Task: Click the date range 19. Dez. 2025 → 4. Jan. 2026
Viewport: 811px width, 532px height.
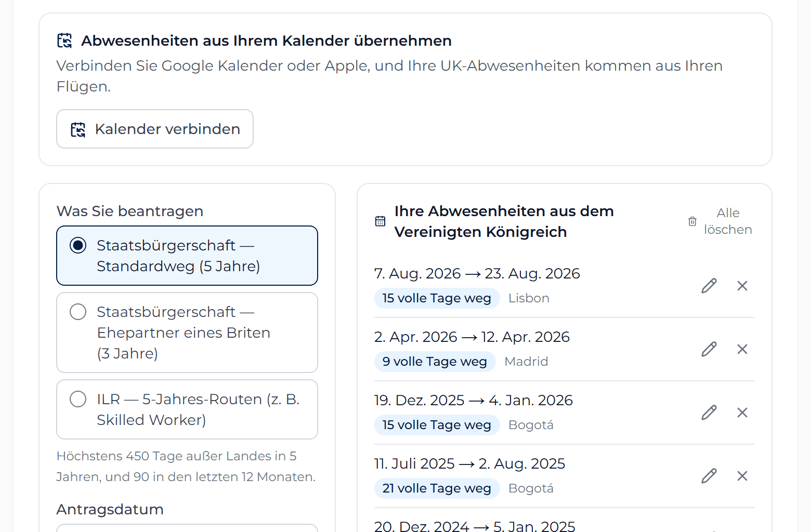Action: point(473,400)
